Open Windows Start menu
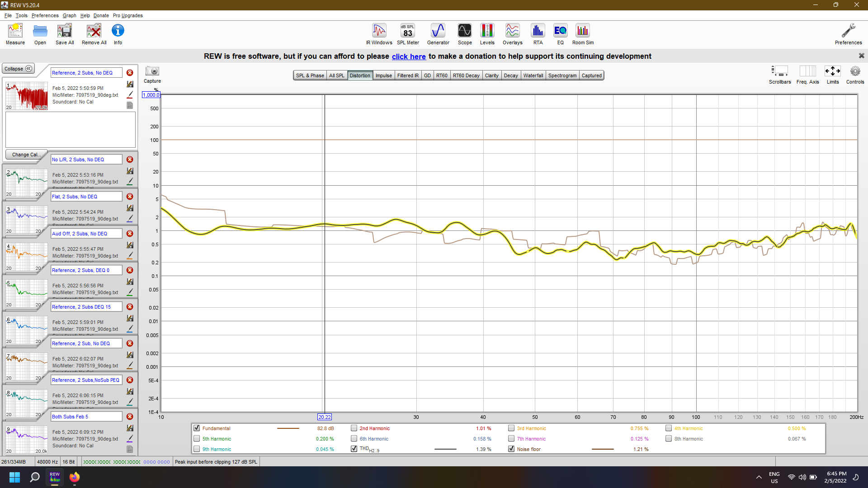This screenshot has height=488, width=868. [14, 477]
